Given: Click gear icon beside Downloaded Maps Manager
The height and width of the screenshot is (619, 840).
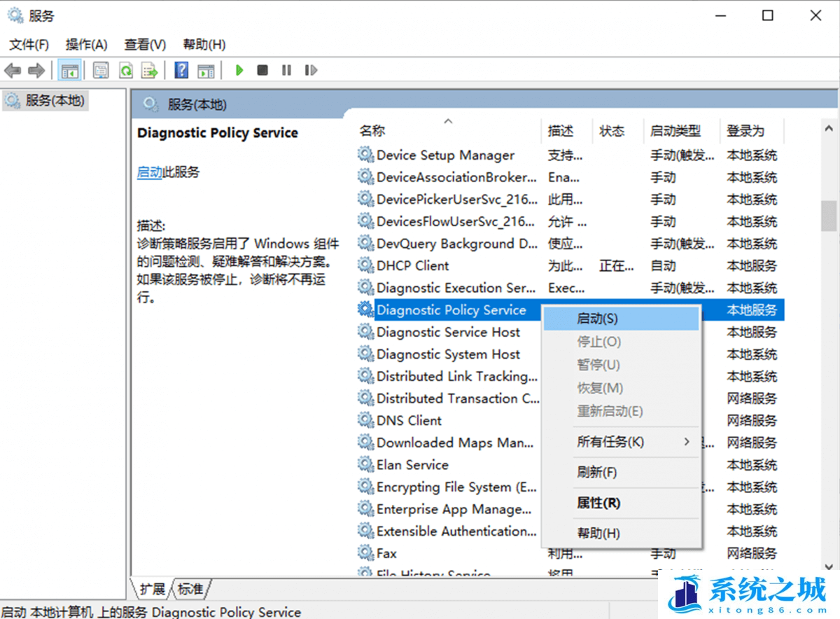Looking at the screenshot, I should (x=365, y=443).
